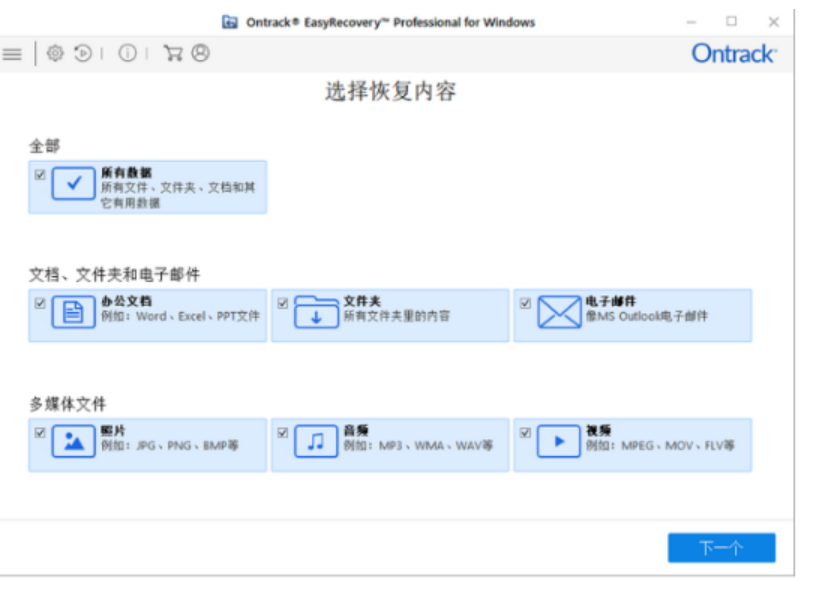Disable the 电子邮件 checkbox
820x590 pixels.
click(x=526, y=303)
